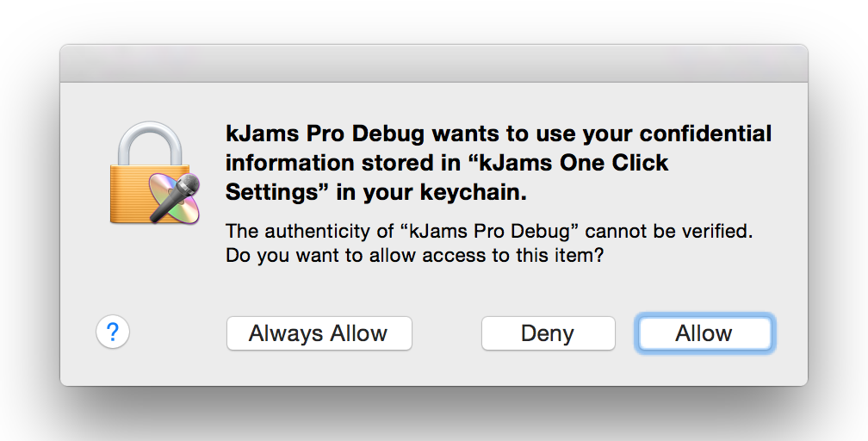
Task: Click the "authenticity cannot be verified" message line
Action: pyautogui.click(x=495, y=231)
